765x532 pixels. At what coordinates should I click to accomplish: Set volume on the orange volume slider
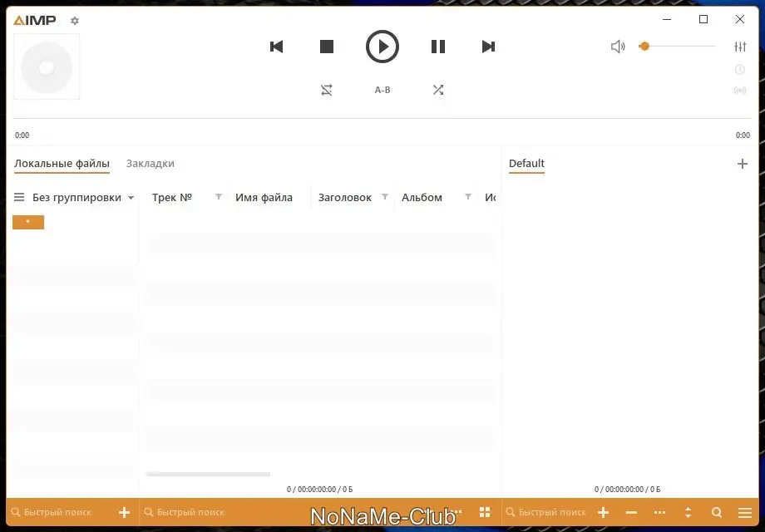(677, 47)
